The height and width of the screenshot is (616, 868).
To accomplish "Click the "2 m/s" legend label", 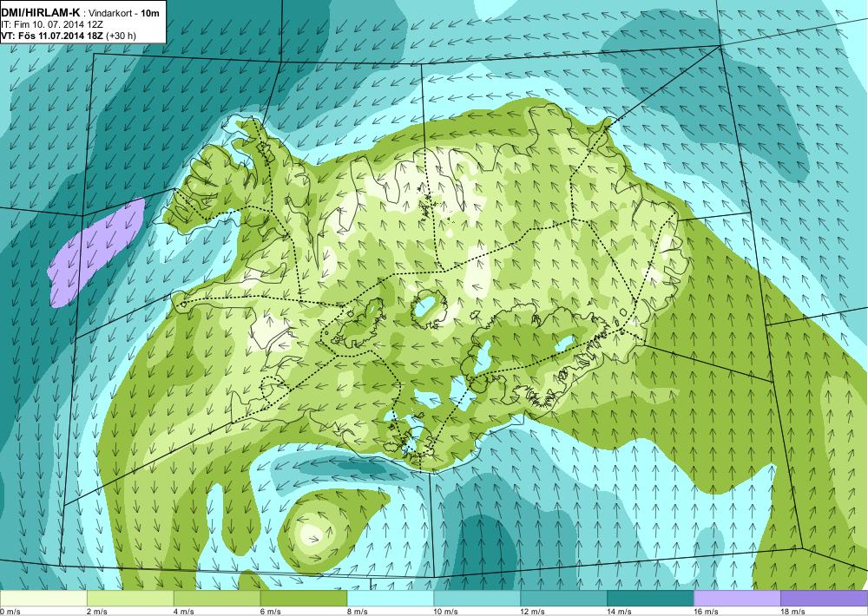I will pyautogui.click(x=97, y=612).
